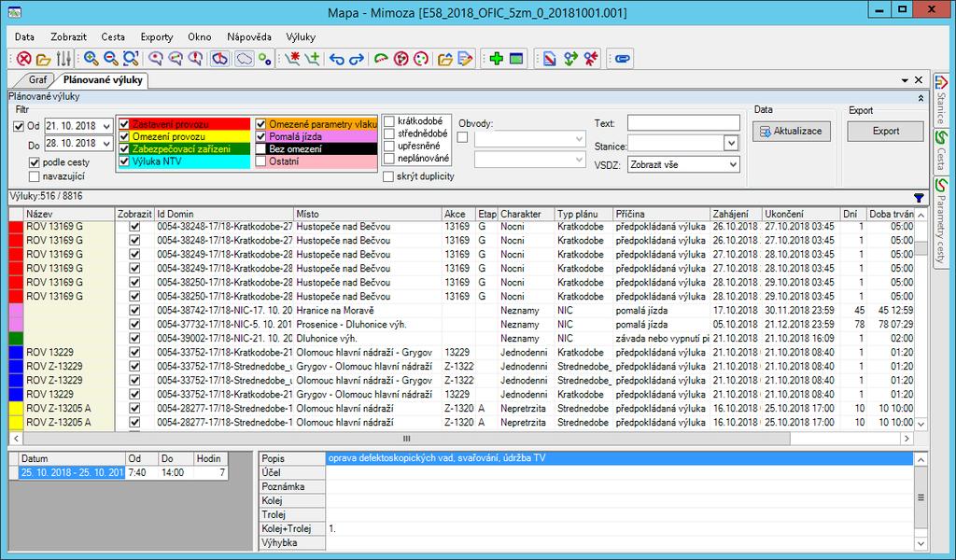Switch to the Graf tab
956x560 pixels.
point(37,80)
